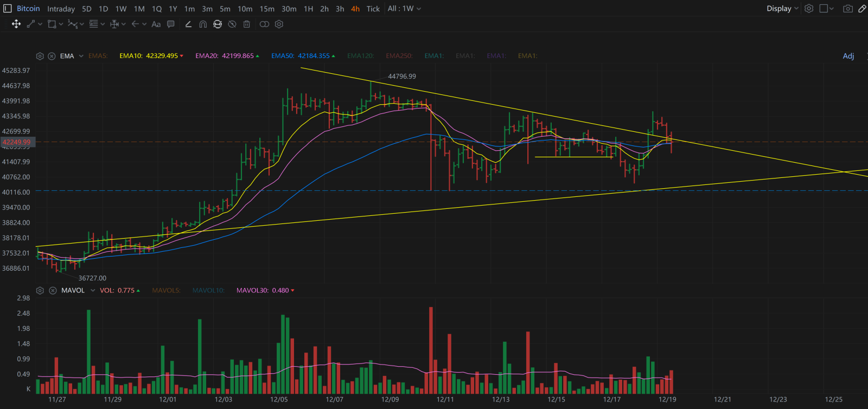The image size is (868, 409).
Task: Take a chart screenshot with camera icon
Action: pos(848,8)
